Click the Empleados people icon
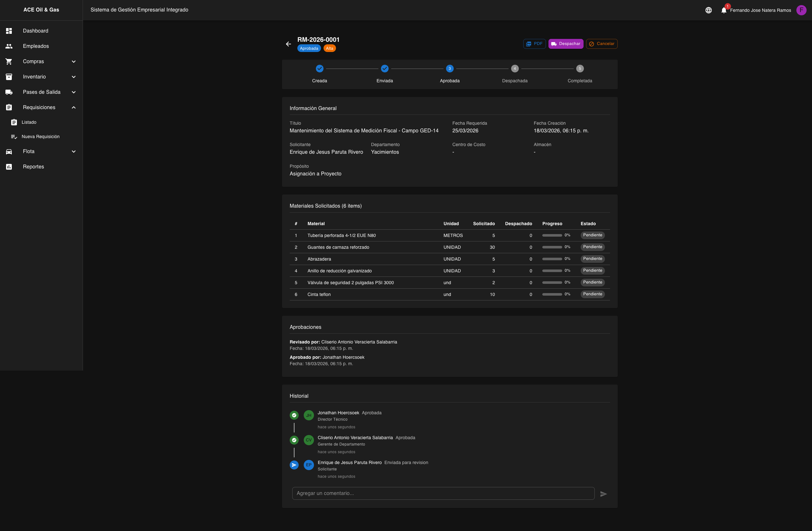 9,46
